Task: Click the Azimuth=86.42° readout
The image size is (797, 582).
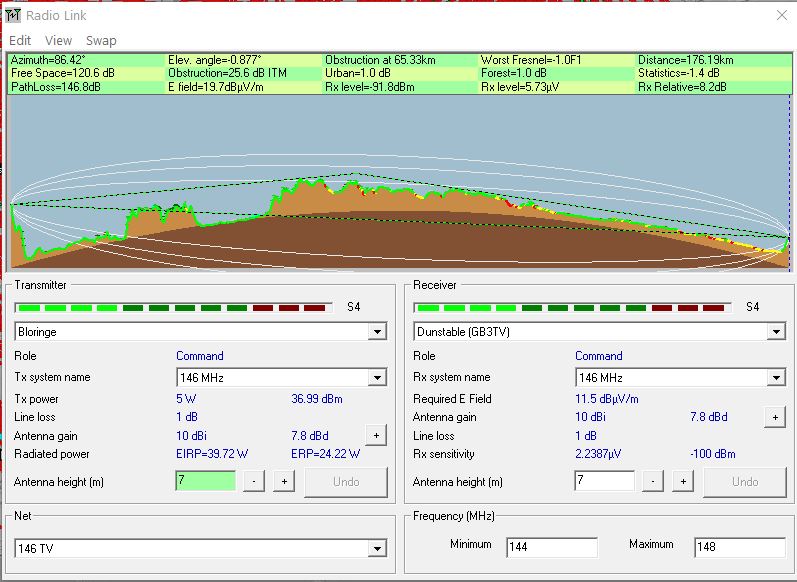Action: point(48,60)
